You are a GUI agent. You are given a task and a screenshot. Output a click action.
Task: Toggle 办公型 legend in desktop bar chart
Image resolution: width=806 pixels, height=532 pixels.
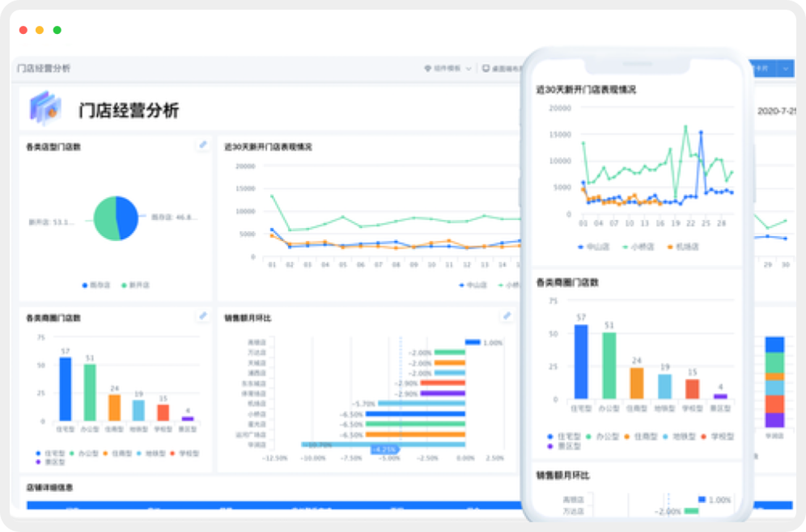[x=84, y=454]
